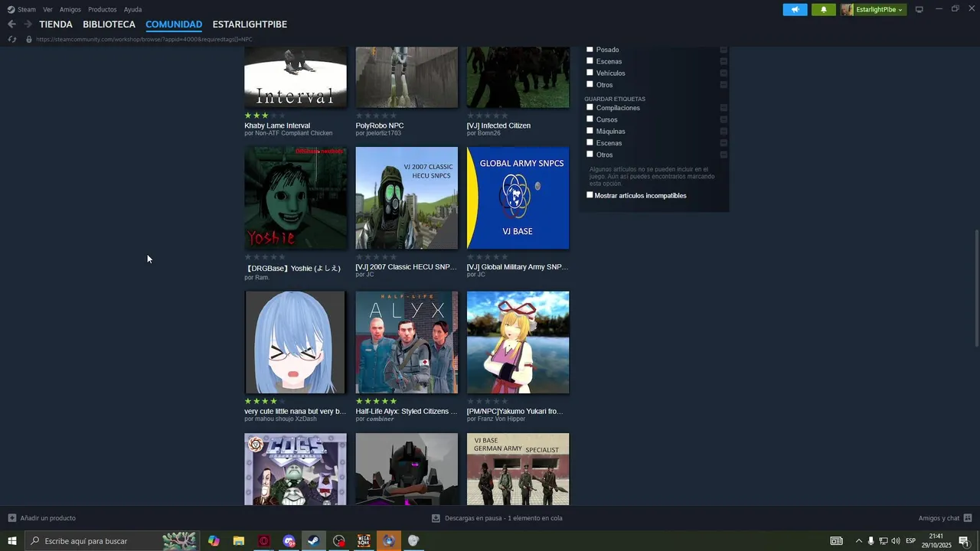This screenshot has width=980, height=551.
Task: Go to the BIBLIOTECA tab
Action: [109, 24]
